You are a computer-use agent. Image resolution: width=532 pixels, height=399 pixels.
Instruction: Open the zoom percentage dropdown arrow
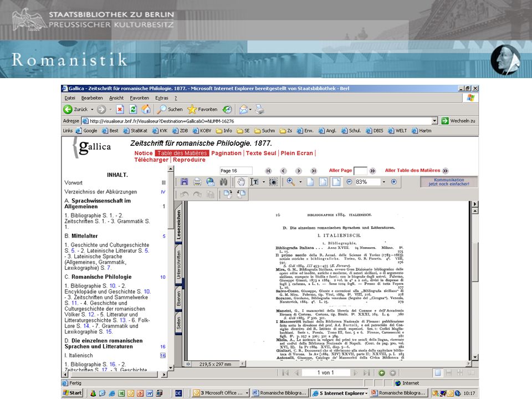383,182
